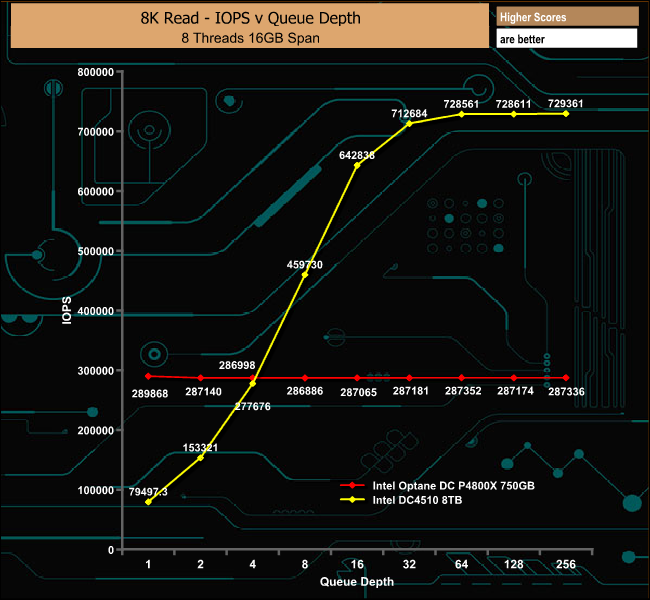The width and height of the screenshot is (650, 600).
Task: Click the y-axis label 300000
Action: 95,371
